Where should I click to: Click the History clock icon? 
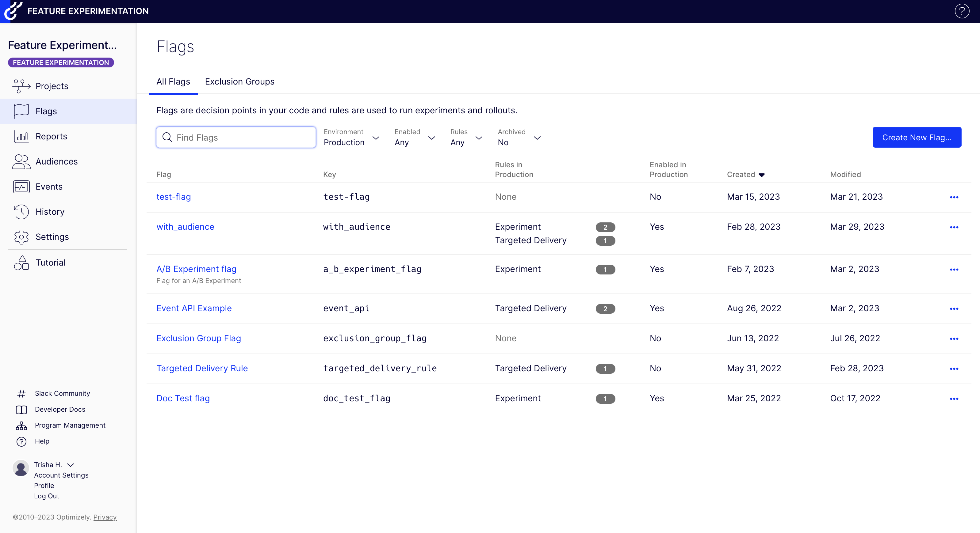[21, 212]
